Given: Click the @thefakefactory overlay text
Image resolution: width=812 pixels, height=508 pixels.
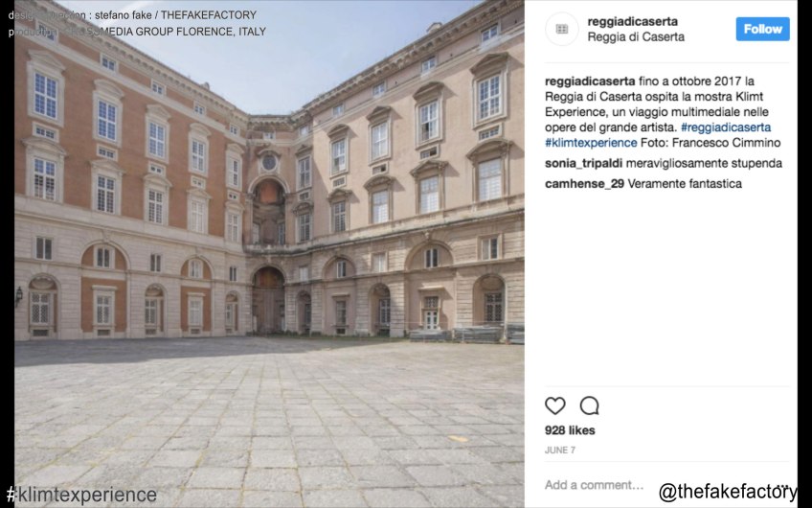Looking at the screenshot, I should pyautogui.click(x=728, y=492).
